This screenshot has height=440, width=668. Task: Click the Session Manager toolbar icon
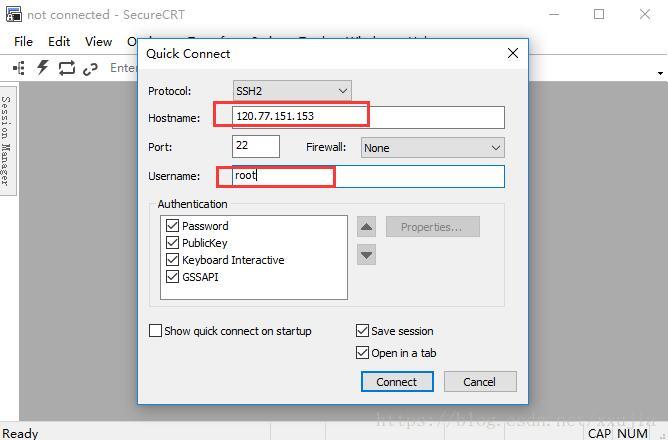coord(19,68)
